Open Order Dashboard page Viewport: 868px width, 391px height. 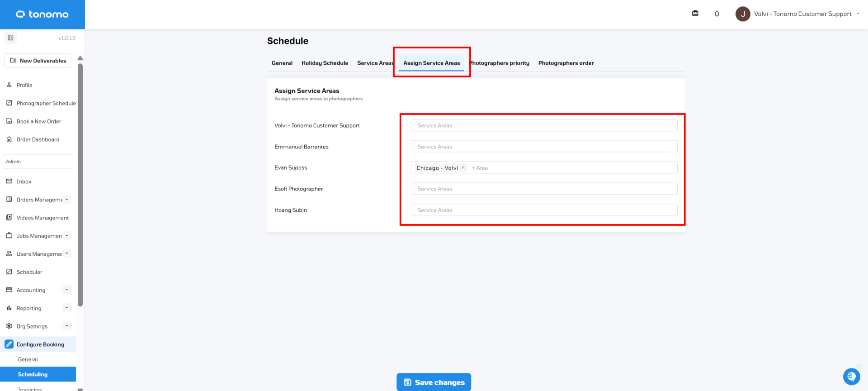tap(38, 139)
